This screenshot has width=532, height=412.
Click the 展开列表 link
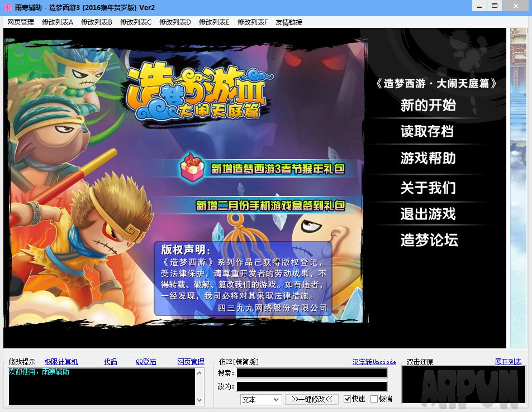509,362
